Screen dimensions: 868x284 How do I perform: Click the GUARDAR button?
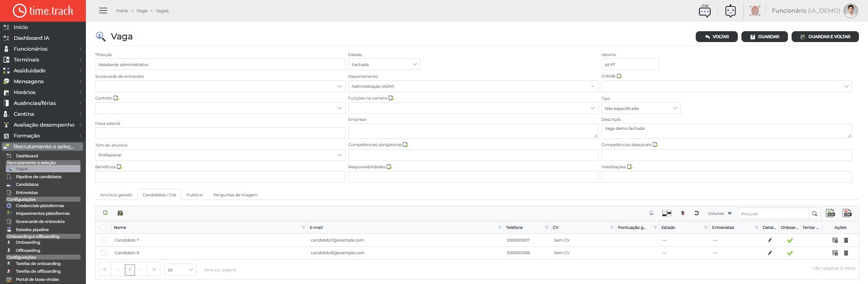point(764,37)
